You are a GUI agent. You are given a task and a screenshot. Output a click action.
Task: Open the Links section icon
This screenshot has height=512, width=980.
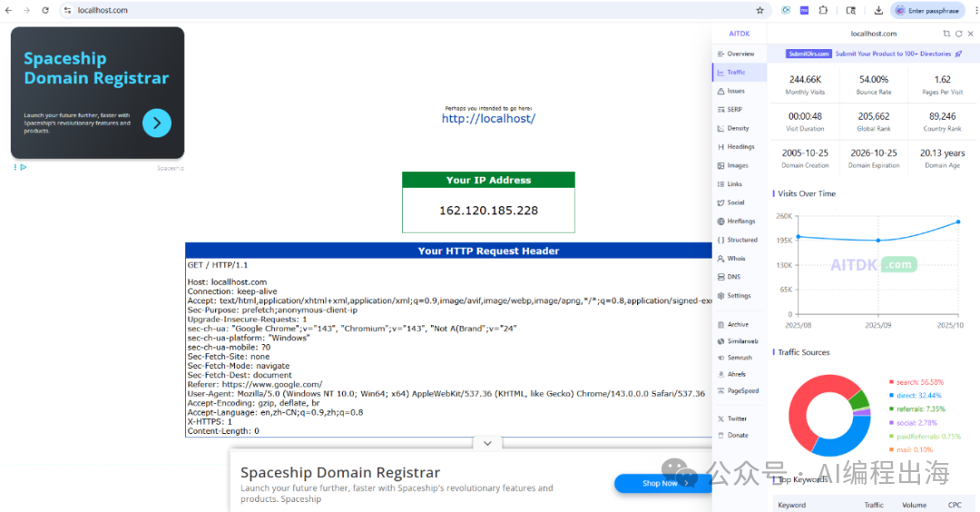(x=720, y=184)
